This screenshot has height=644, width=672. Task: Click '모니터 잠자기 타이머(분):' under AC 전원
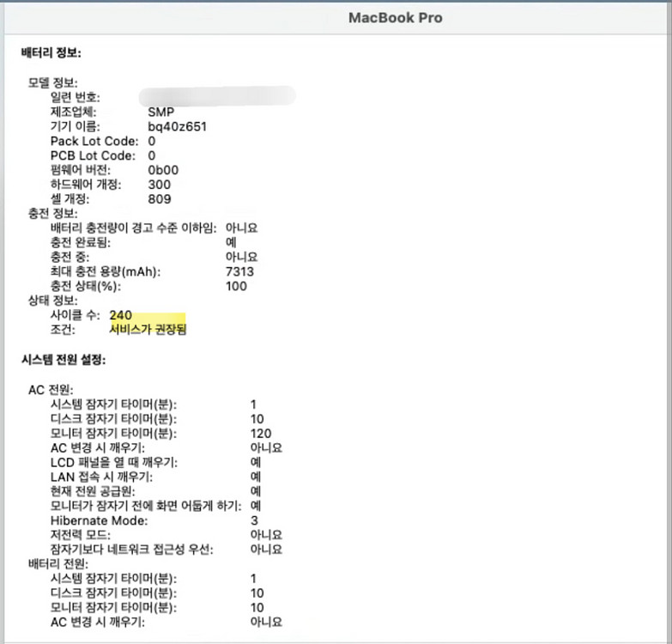[113, 434]
